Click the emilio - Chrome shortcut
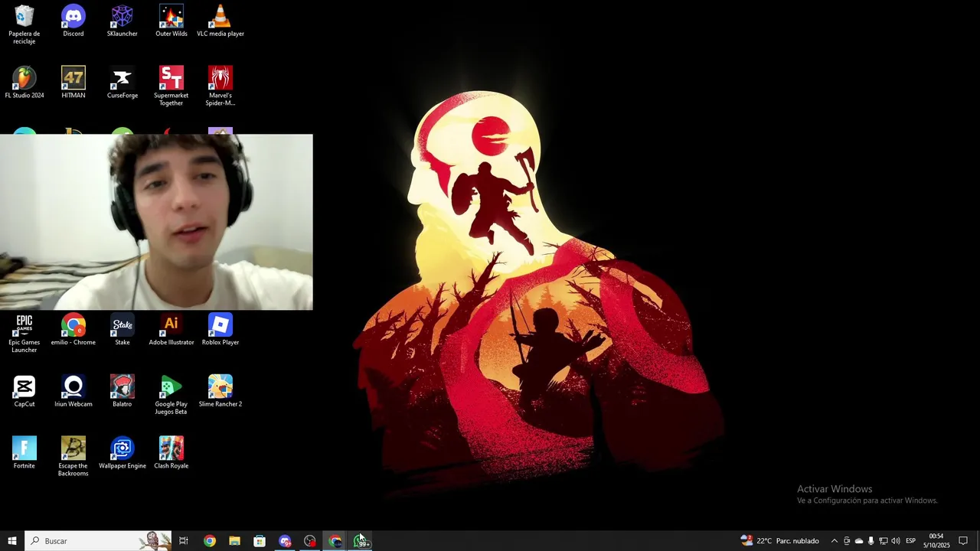Image resolution: width=980 pixels, height=551 pixels. coord(73,330)
